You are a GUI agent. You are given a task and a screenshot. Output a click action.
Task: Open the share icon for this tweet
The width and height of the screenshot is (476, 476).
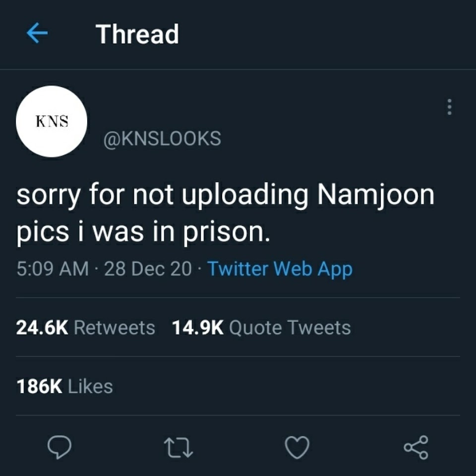[x=416, y=447]
